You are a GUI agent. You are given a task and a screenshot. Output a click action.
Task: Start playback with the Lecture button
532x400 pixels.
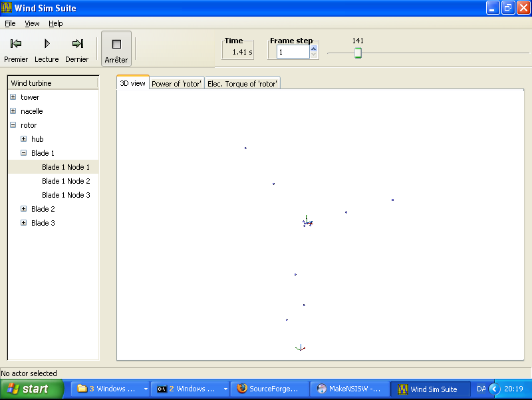(47, 49)
